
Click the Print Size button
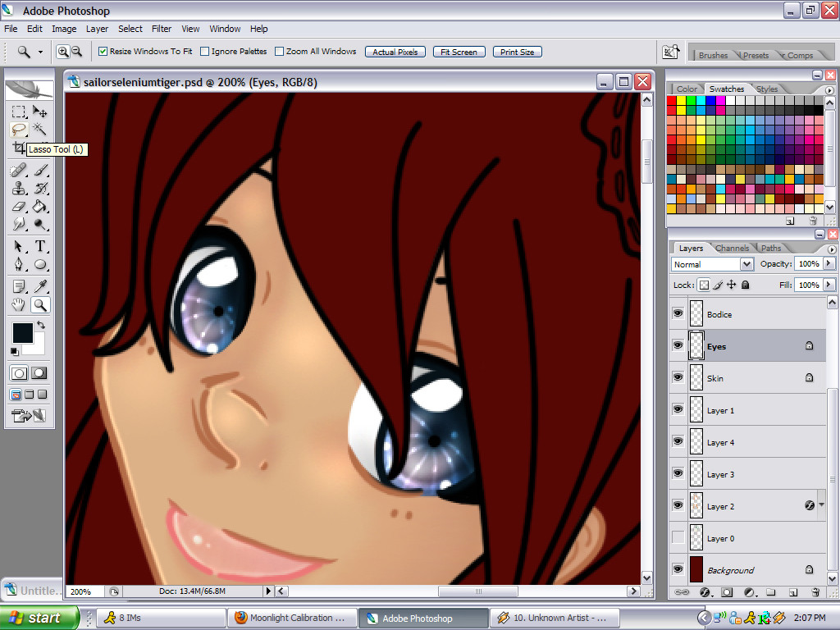click(517, 52)
